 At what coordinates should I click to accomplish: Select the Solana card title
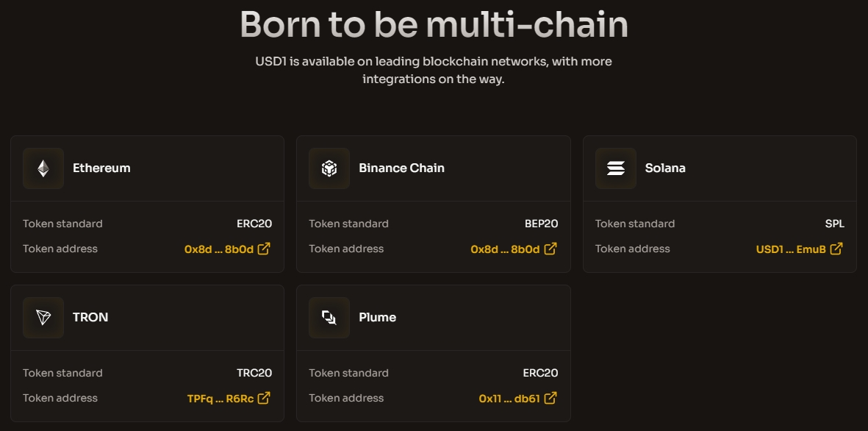[x=665, y=168]
